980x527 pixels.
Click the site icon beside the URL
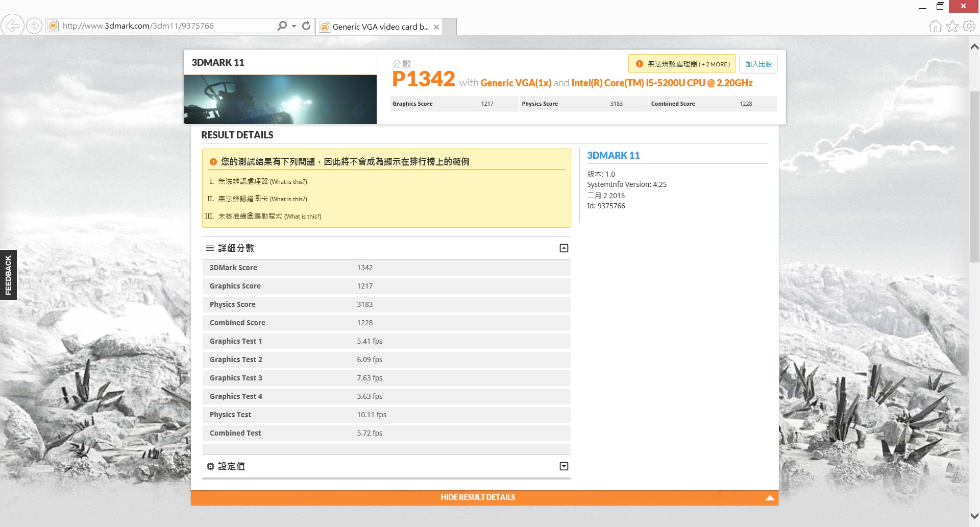(x=53, y=26)
